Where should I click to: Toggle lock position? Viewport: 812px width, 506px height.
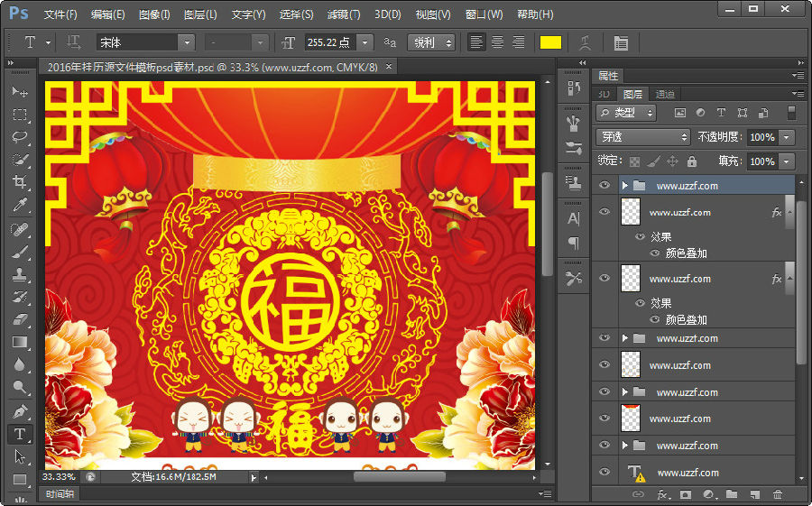click(x=672, y=161)
